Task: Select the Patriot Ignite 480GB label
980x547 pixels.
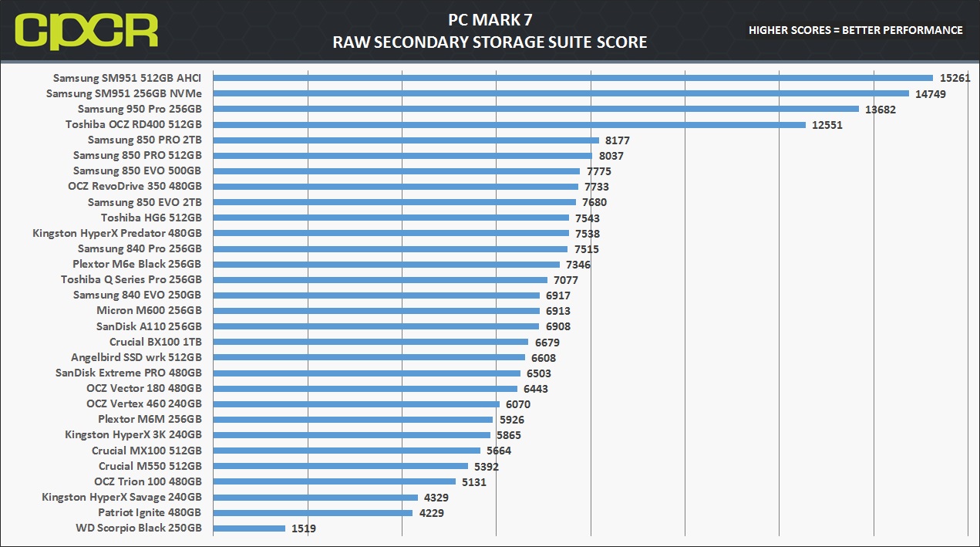Action: (150, 512)
